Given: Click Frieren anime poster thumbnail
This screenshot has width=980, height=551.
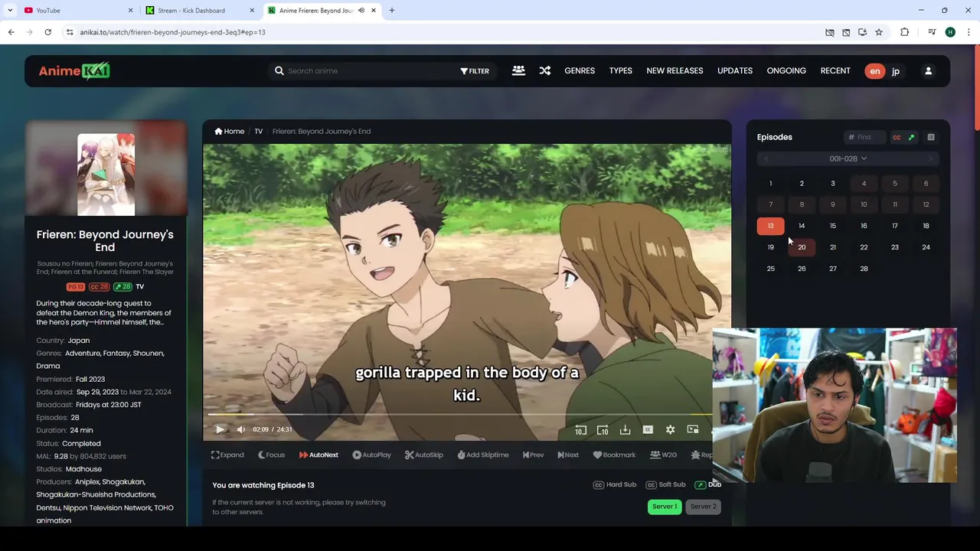Looking at the screenshot, I should tap(106, 174).
